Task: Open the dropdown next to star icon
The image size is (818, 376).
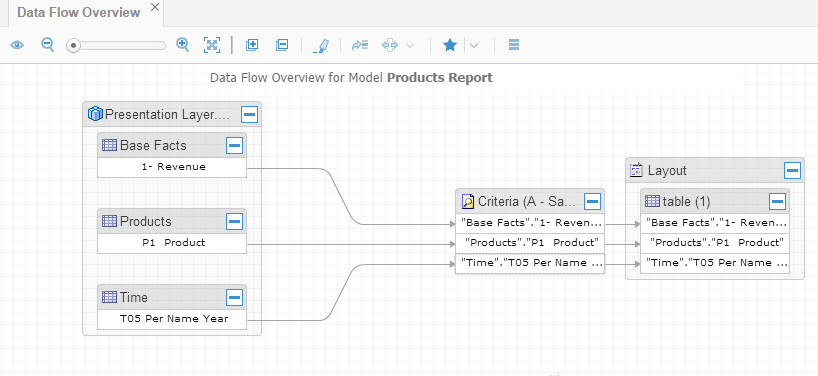Action: tap(474, 45)
